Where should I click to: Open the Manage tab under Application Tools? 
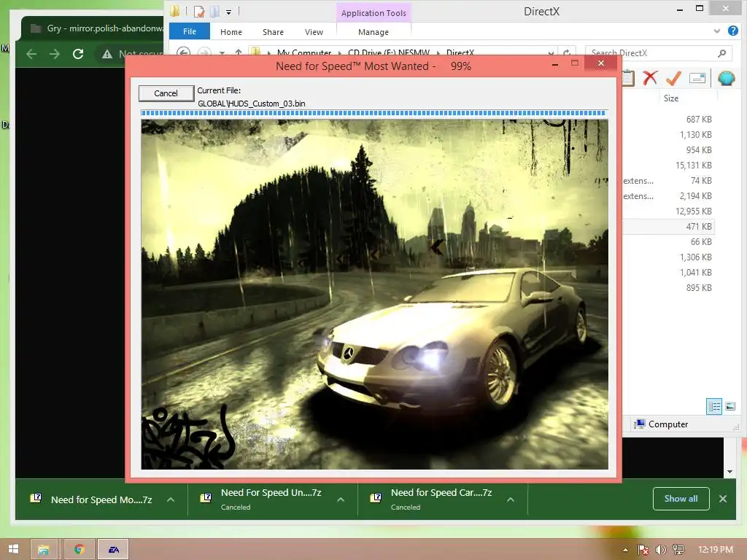click(373, 32)
